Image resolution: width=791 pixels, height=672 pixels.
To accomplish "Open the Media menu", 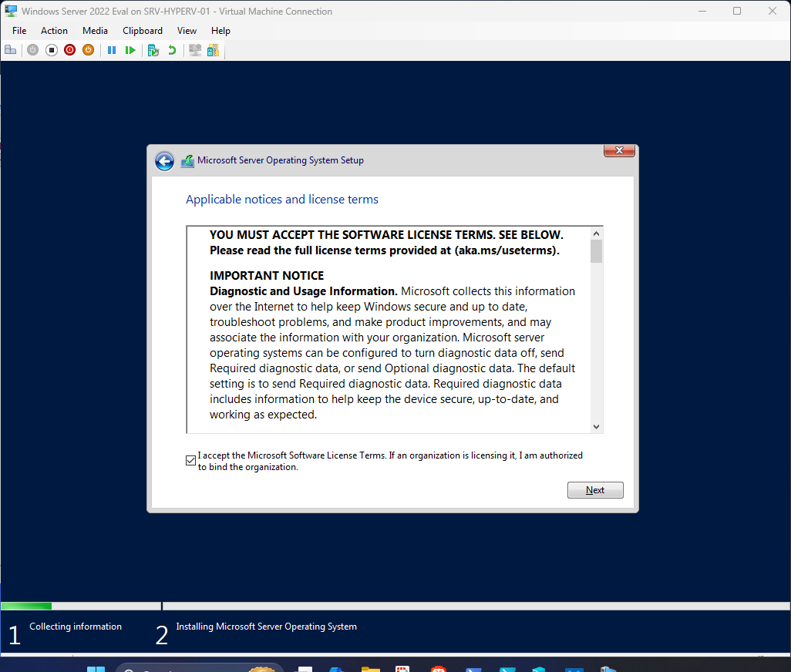I will point(95,31).
